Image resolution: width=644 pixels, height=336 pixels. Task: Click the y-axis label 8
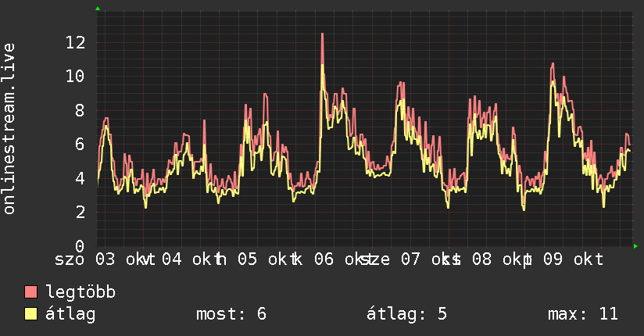click(80, 110)
